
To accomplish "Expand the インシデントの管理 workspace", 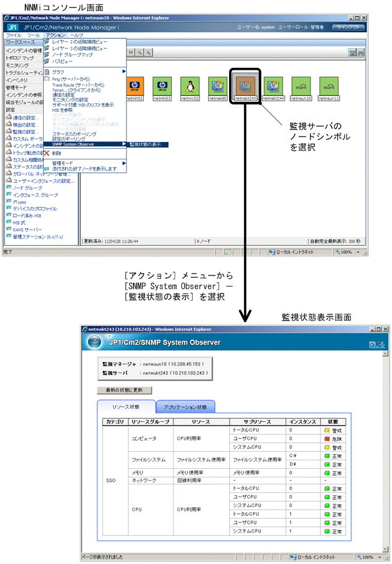I will pyautogui.click(x=23, y=51).
